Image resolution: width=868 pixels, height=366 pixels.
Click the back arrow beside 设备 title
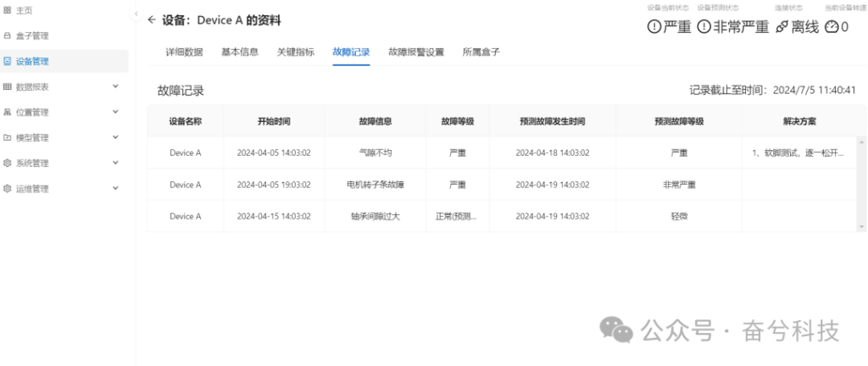point(152,19)
